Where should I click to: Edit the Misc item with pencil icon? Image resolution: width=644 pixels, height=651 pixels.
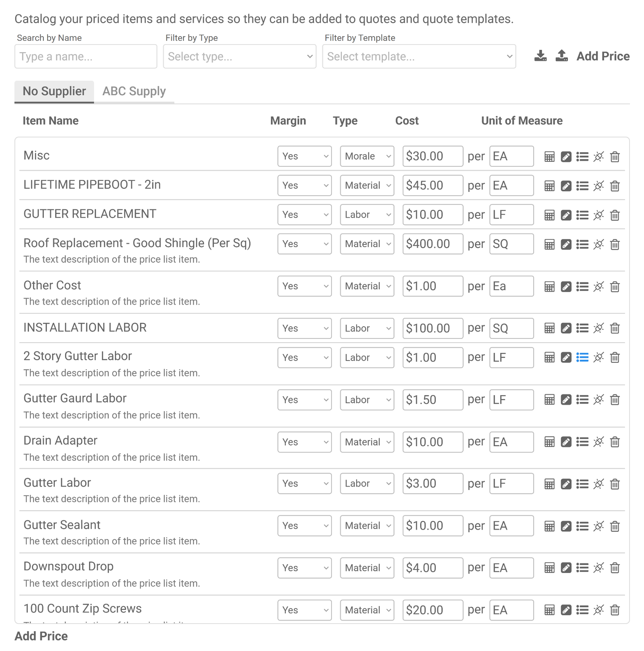tap(566, 156)
